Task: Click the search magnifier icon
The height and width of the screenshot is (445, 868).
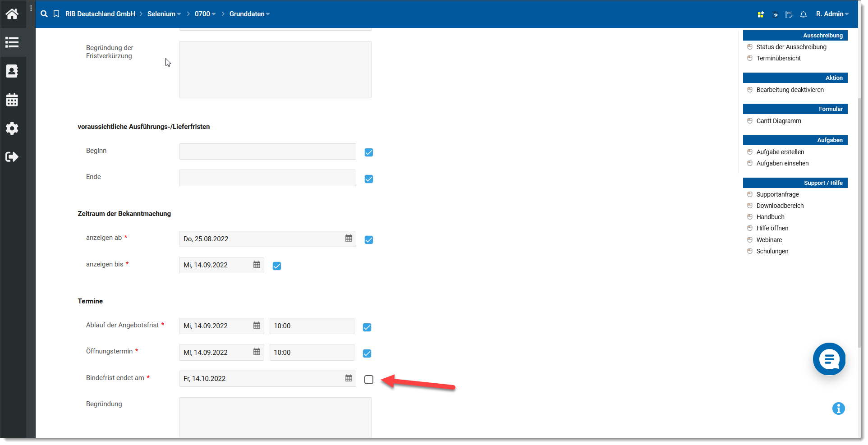Action: (x=44, y=14)
